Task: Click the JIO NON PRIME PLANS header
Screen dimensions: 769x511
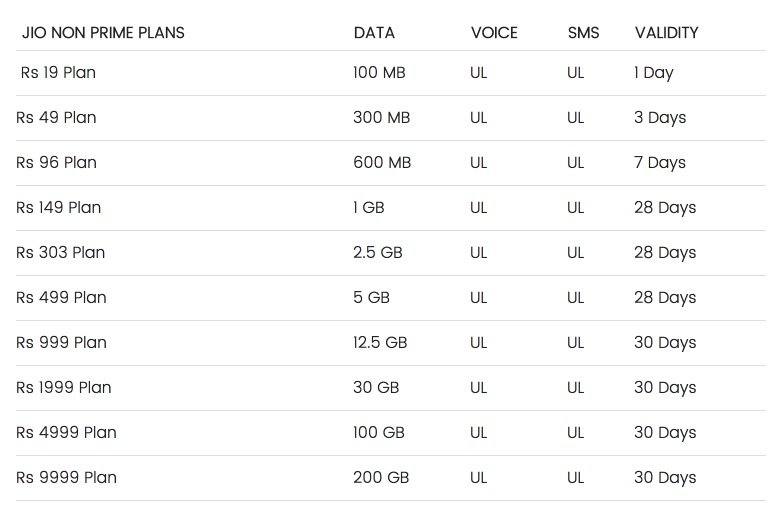Action: click(103, 33)
